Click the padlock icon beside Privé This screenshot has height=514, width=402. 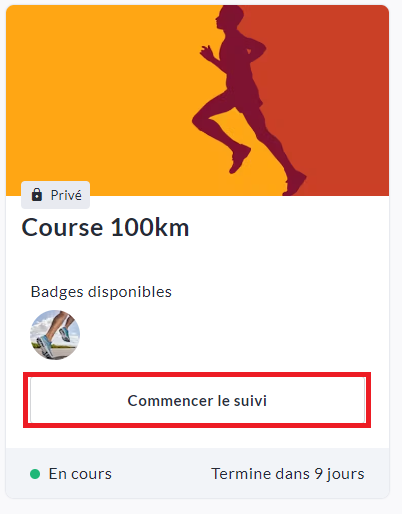click(x=37, y=195)
